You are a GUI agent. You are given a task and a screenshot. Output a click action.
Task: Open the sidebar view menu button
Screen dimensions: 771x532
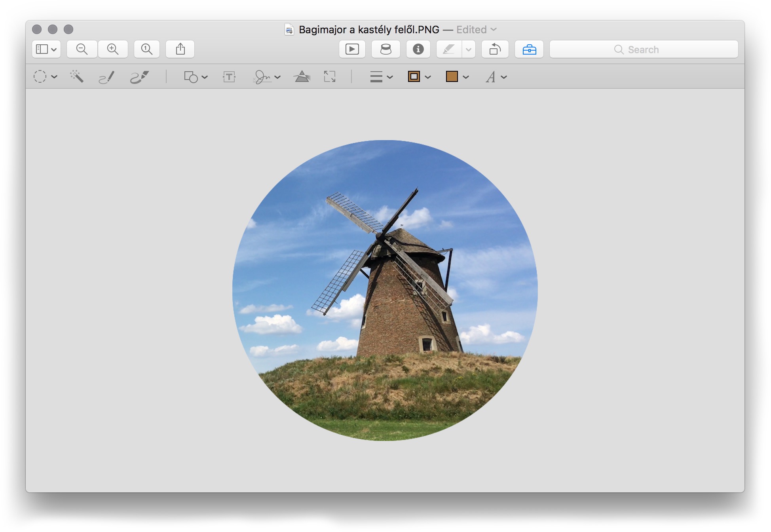(x=46, y=49)
